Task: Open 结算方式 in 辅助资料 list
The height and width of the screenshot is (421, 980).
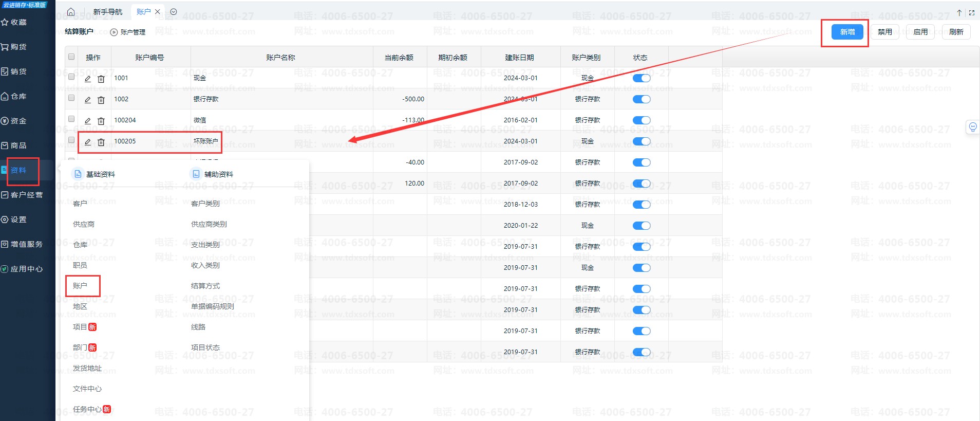Action: click(x=205, y=286)
